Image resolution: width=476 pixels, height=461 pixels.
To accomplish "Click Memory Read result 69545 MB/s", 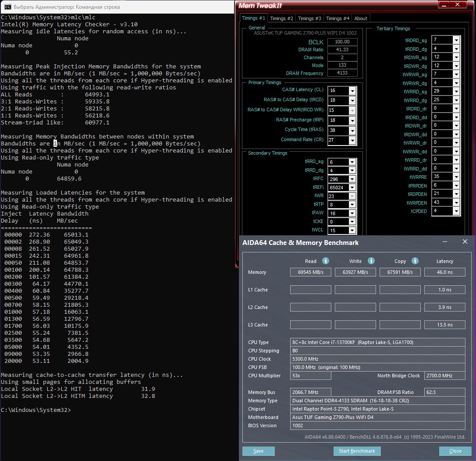I will pyautogui.click(x=311, y=272).
